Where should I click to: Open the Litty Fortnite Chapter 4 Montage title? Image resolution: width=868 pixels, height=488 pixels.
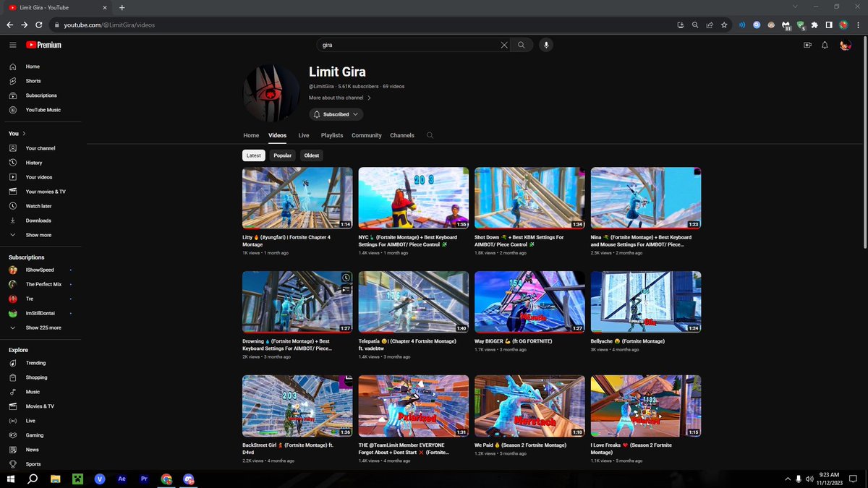click(x=288, y=241)
